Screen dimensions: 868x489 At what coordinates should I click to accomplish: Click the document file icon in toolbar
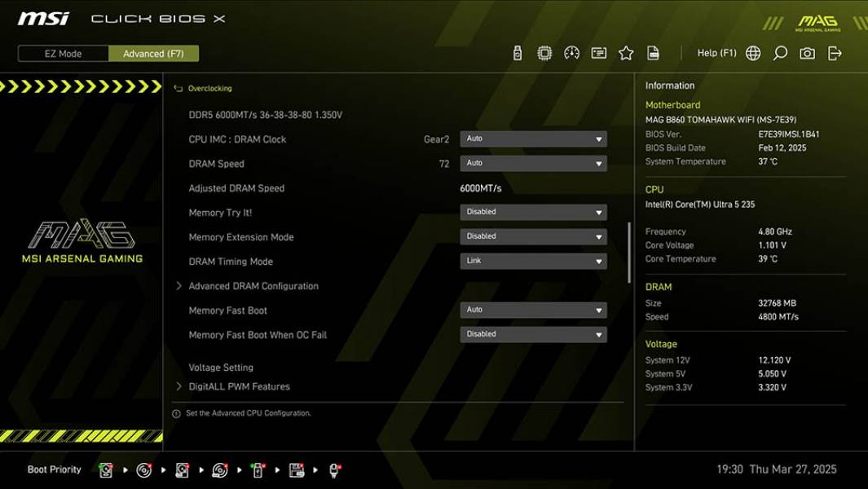click(653, 53)
